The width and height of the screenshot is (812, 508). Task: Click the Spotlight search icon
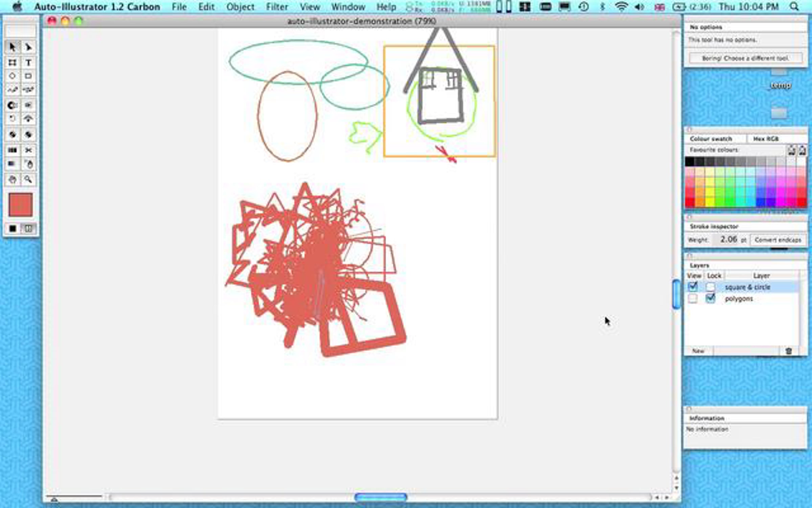pos(794,6)
